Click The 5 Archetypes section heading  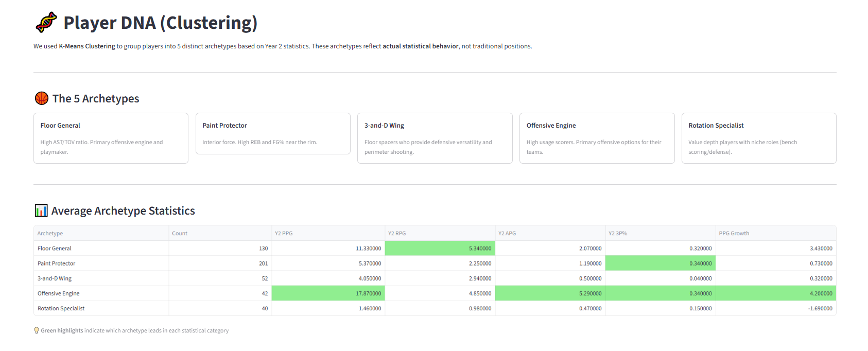click(x=96, y=98)
